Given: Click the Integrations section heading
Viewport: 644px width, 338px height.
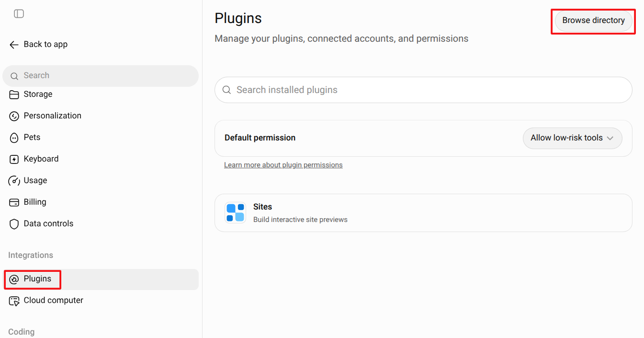Looking at the screenshot, I should point(31,256).
